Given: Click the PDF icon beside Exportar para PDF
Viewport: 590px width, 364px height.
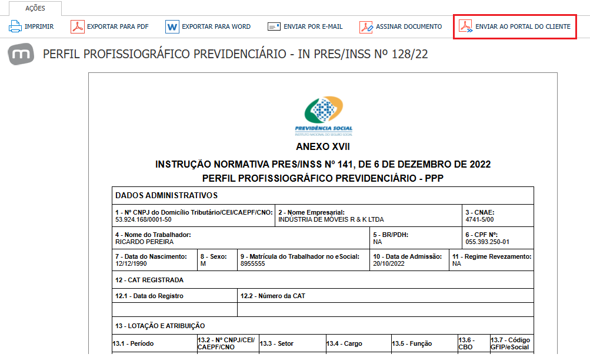Looking at the screenshot, I should [x=78, y=26].
